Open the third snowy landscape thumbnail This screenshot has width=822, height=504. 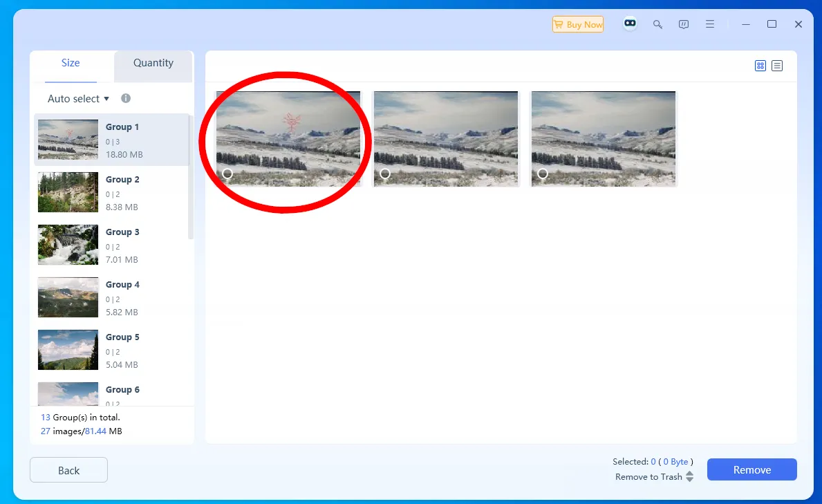pos(604,139)
